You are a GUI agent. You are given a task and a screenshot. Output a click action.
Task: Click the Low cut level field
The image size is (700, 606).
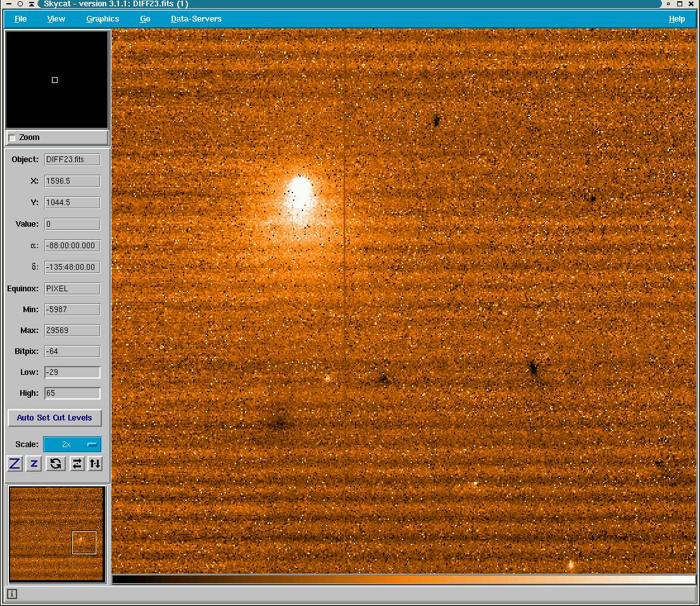point(72,372)
